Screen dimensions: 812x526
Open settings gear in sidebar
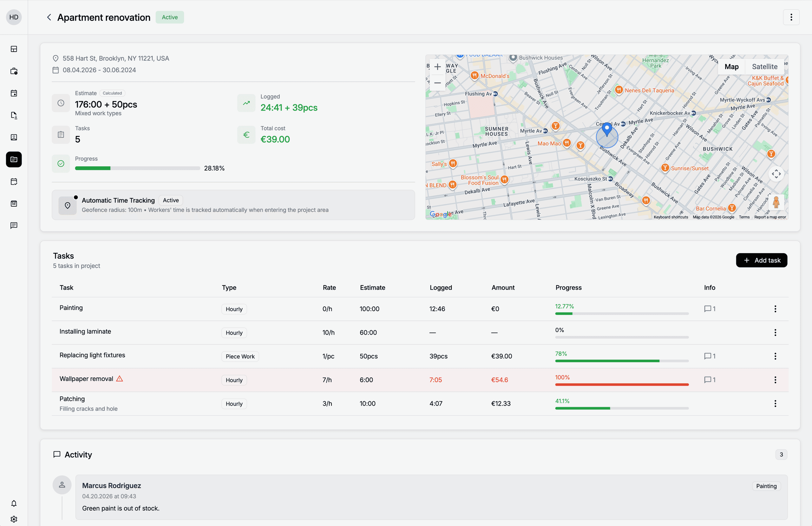(14, 519)
